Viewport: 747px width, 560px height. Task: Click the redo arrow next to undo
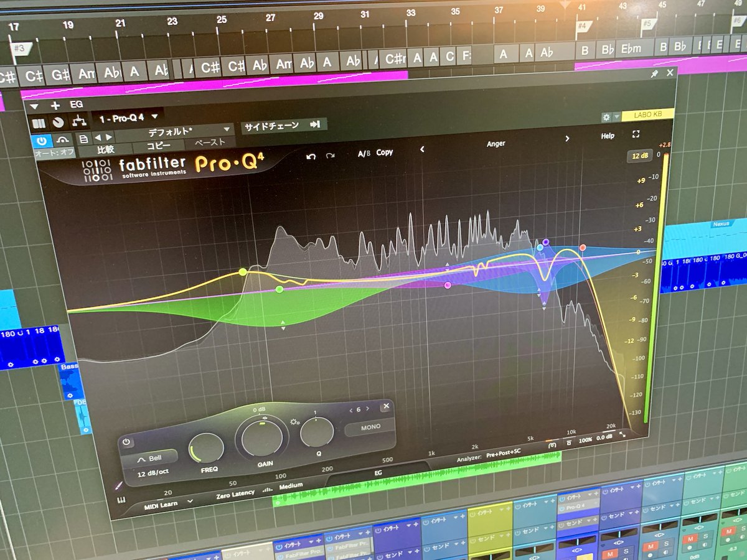click(330, 156)
